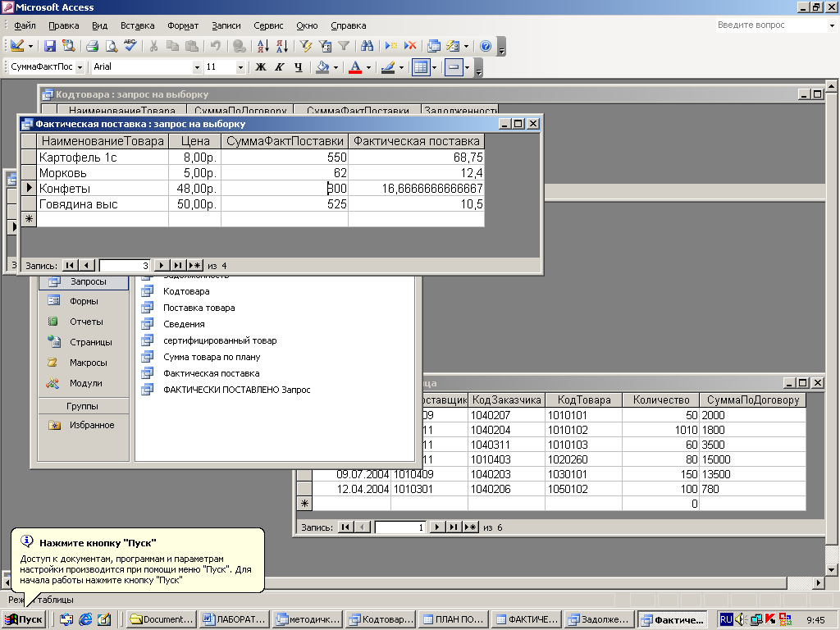
Task: Toggle Underline (Ч) formatting
Action: (x=299, y=67)
